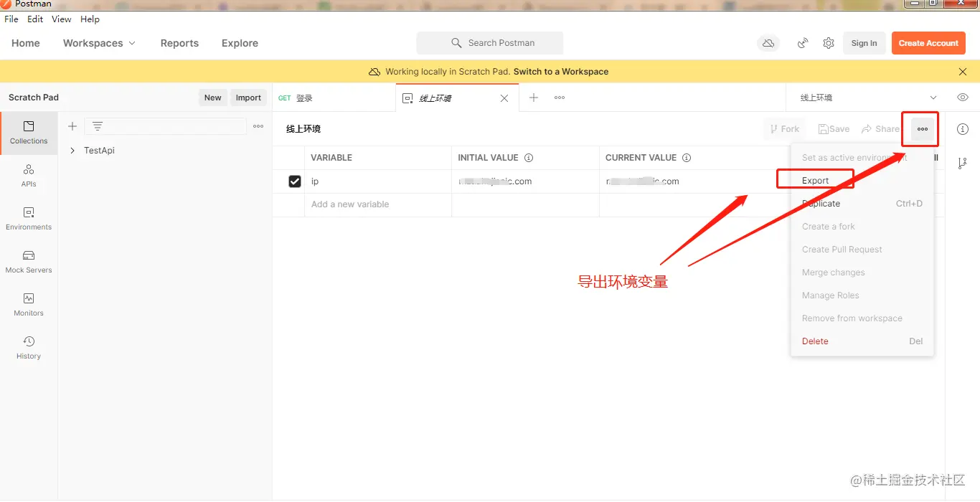Choose Duplicate from the context menu

[x=862, y=204]
